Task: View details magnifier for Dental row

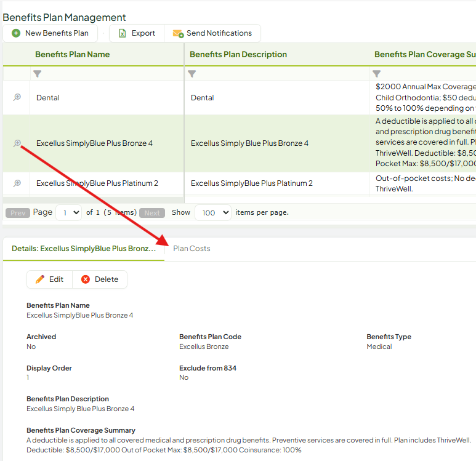Action: click(17, 97)
